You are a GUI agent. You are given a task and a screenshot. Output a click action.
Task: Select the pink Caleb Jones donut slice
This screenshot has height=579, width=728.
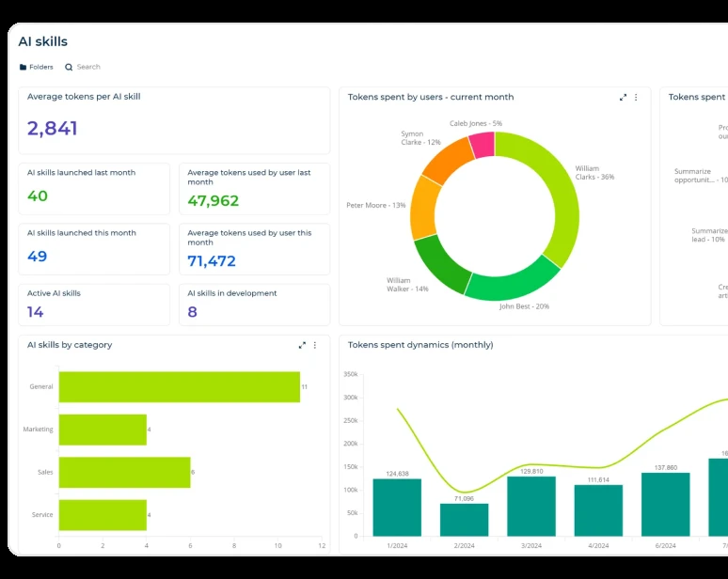[482, 145]
